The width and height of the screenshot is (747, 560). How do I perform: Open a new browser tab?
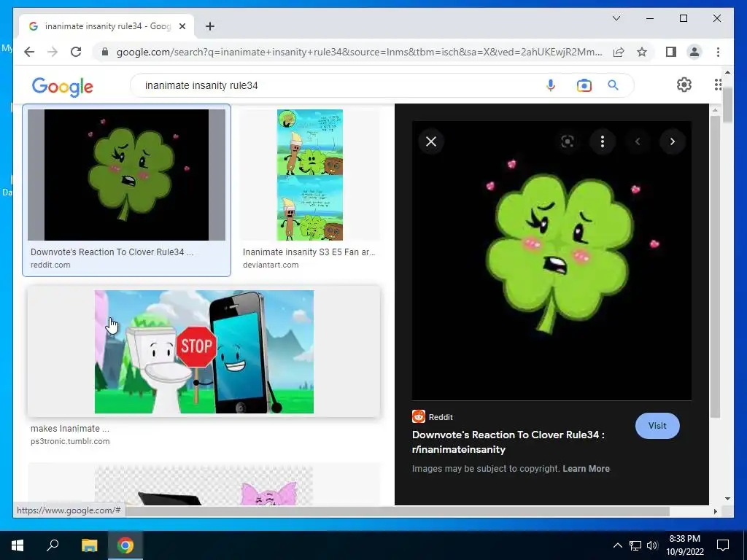coord(209,26)
